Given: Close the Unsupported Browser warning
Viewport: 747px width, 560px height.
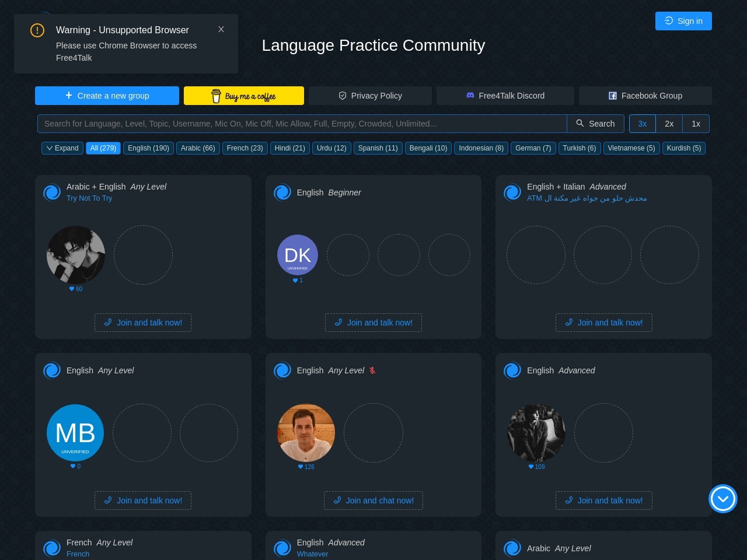Looking at the screenshot, I should pos(221,29).
